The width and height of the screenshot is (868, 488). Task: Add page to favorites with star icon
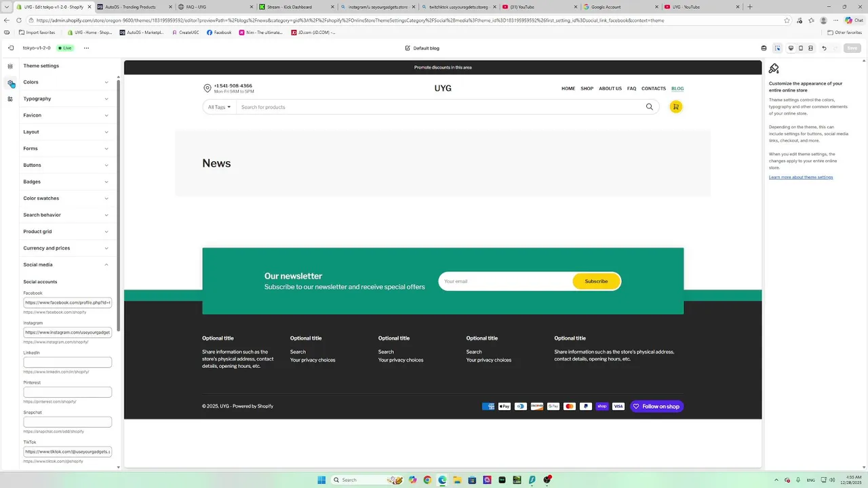(x=787, y=20)
